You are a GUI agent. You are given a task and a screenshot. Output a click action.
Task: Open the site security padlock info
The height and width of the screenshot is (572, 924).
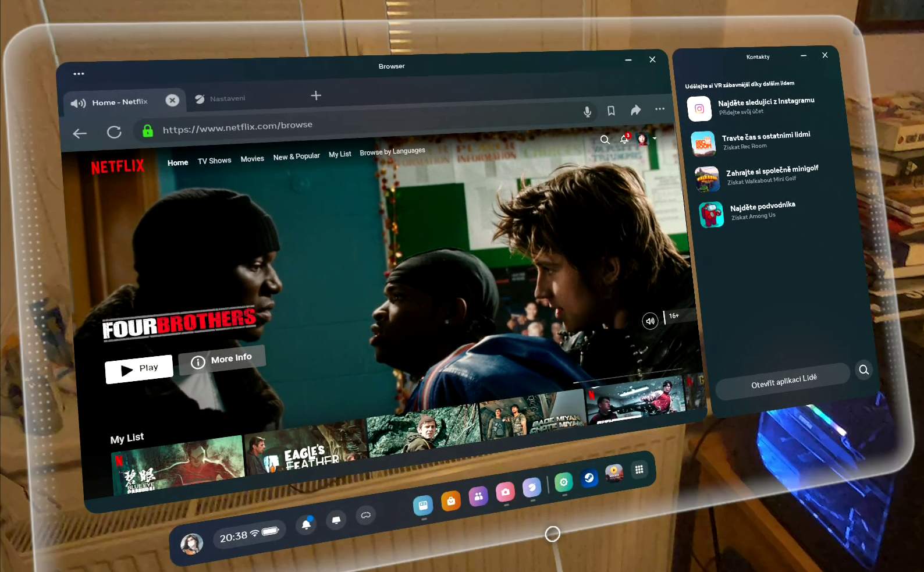(148, 130)
